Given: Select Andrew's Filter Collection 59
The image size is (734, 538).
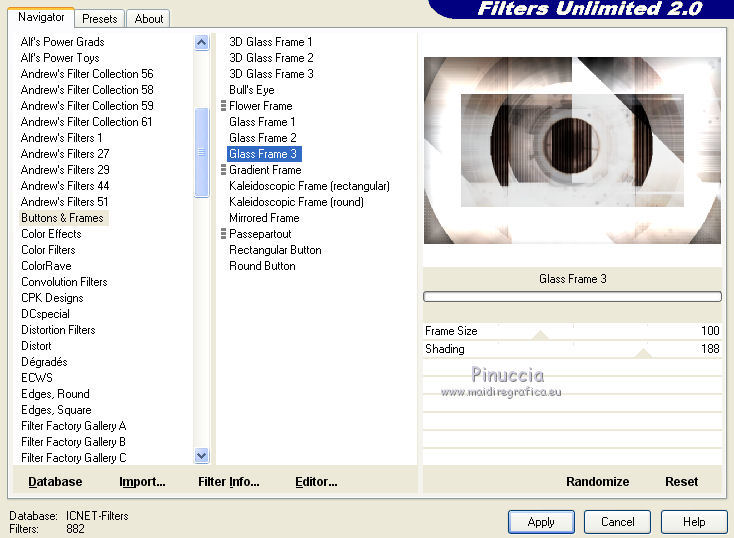Looking at the screenshot, I should [x=87, y=106].
